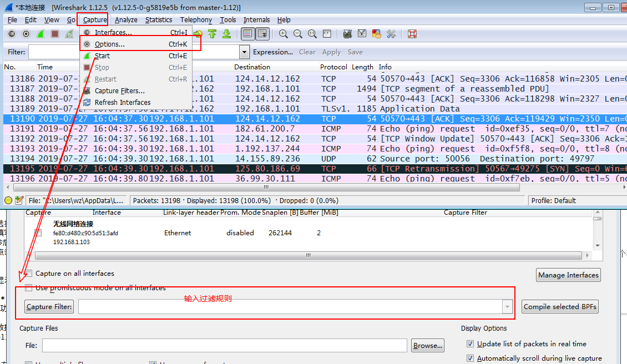This screenshot has height=364, width=627.
Task: Click the Refresh Interfaces menu entry icon
Action: [x=87, y=103]
